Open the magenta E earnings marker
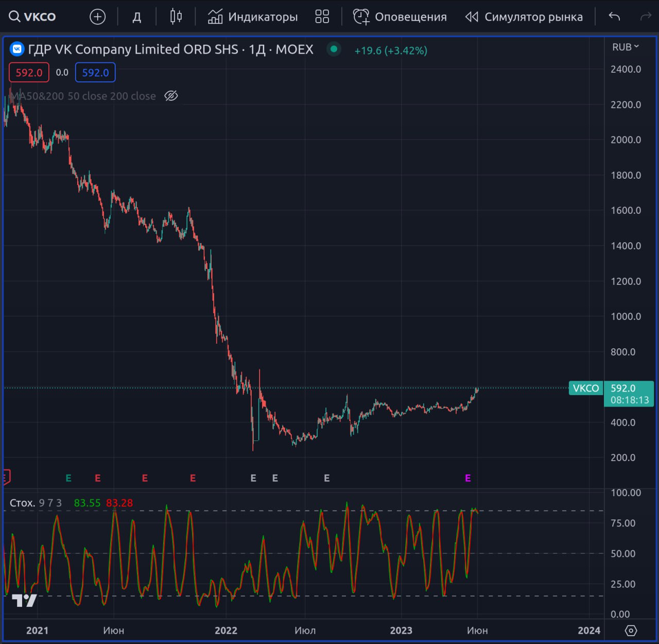The image size is (659, 644). pyautogui.click(x=468, y=478)
